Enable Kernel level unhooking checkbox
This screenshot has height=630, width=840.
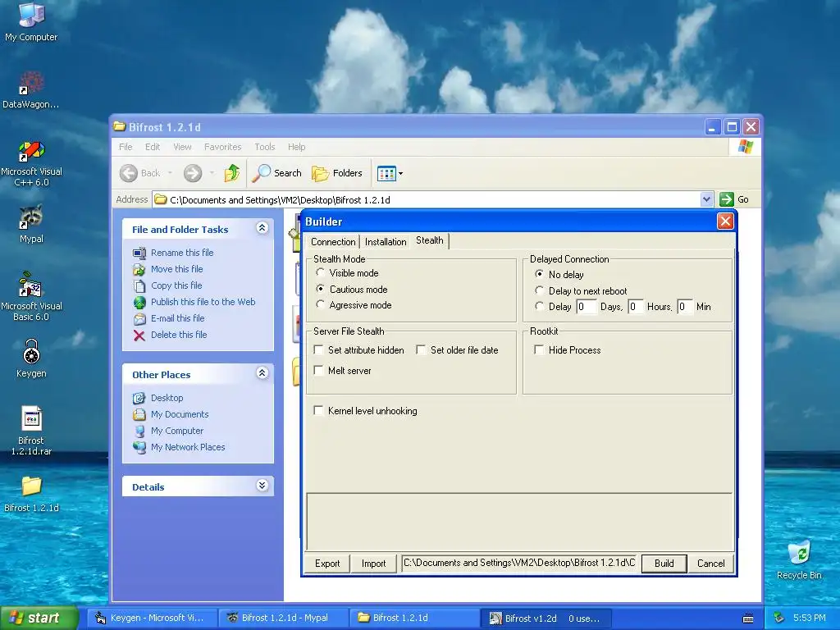click(318, 410)
